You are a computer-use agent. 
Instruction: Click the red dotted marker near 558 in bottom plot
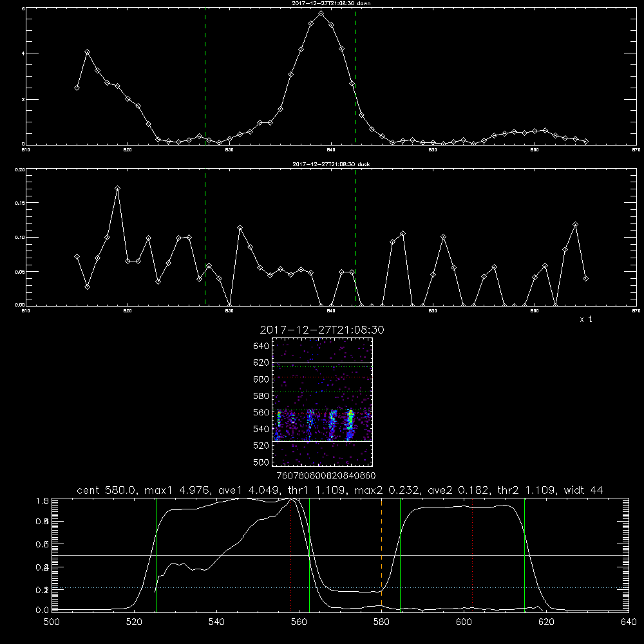click(291, 554)
